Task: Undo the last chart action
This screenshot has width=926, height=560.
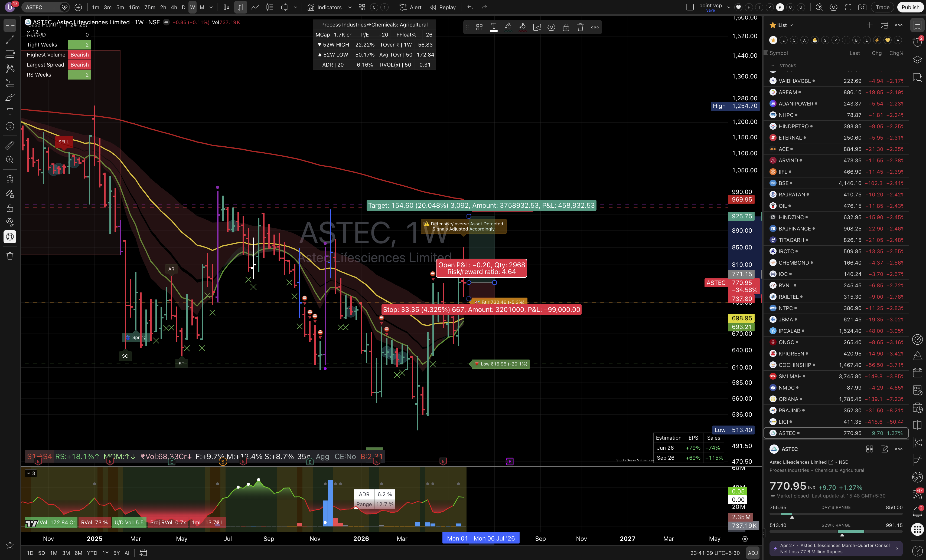Action: pyautogui.click(x=470, y=7)
